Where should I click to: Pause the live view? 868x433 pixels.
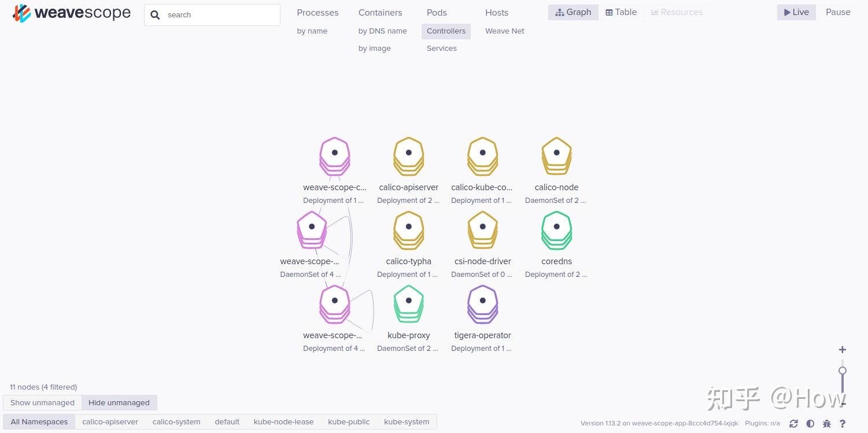(838, 12)
